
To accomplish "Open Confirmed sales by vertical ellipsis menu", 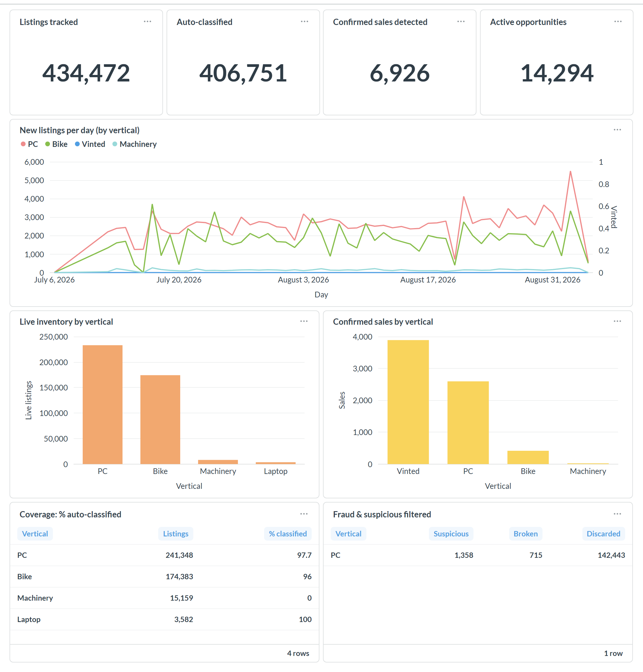I will point(617,321).
